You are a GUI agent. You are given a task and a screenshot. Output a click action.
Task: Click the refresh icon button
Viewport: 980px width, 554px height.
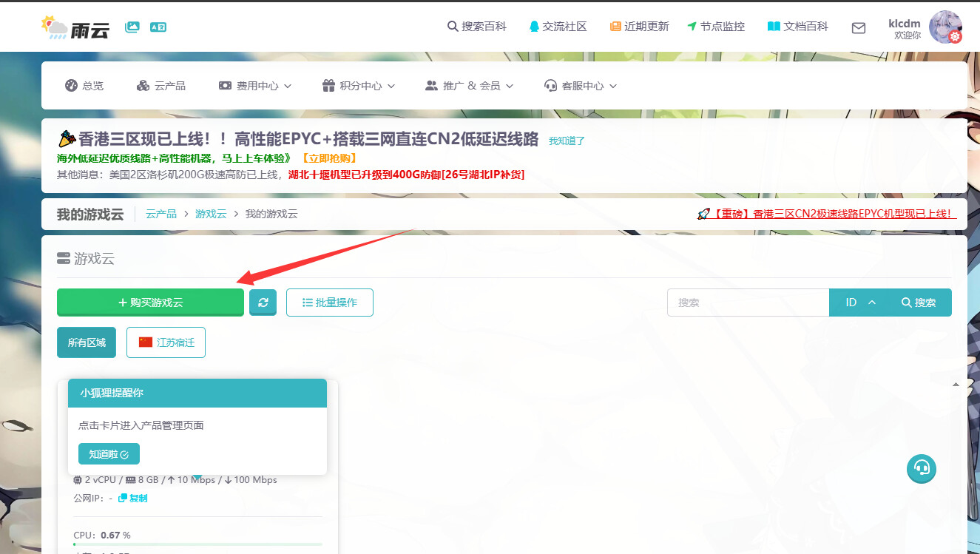click(x=263, y=303)
